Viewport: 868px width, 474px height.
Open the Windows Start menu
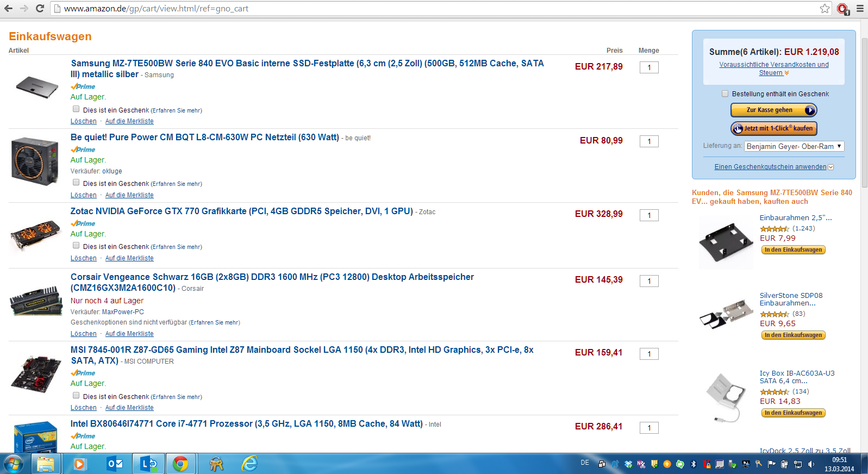point(13,464)
